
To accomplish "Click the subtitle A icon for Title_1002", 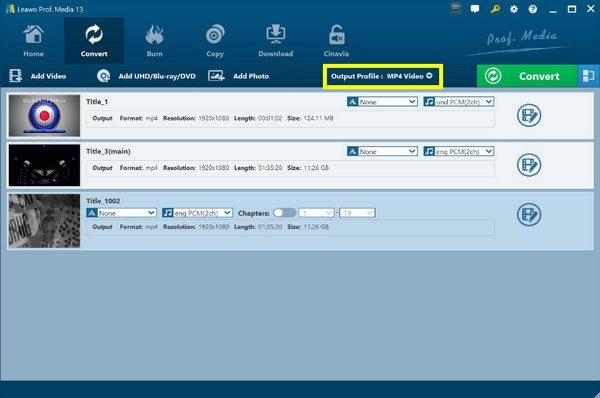I will 91,213.
